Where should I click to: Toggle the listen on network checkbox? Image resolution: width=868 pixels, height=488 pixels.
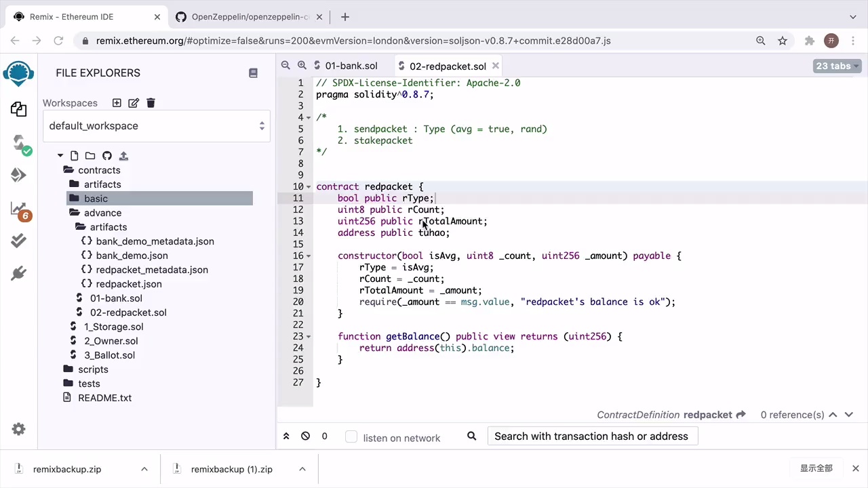click(x=351, y=437)
